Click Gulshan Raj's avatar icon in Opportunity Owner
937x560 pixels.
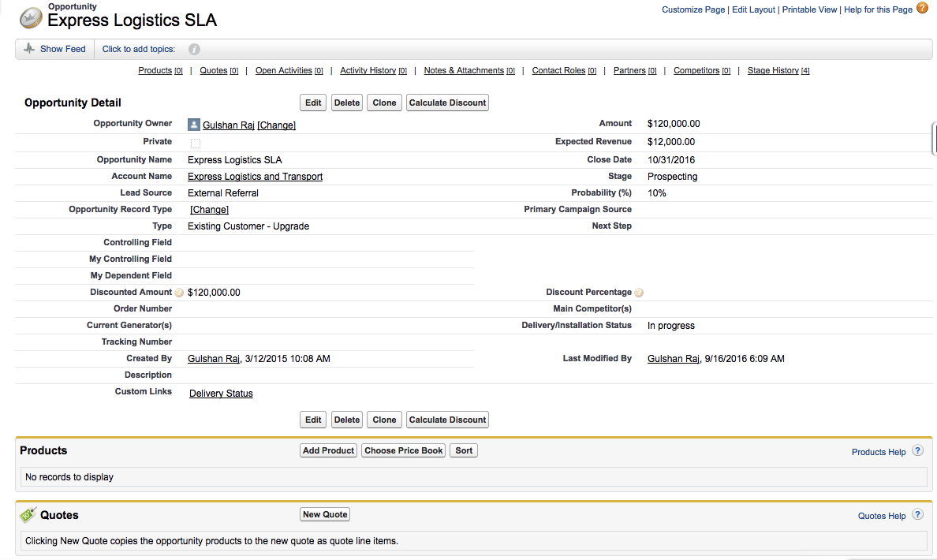pyautogui.click(x=193, y=124)
